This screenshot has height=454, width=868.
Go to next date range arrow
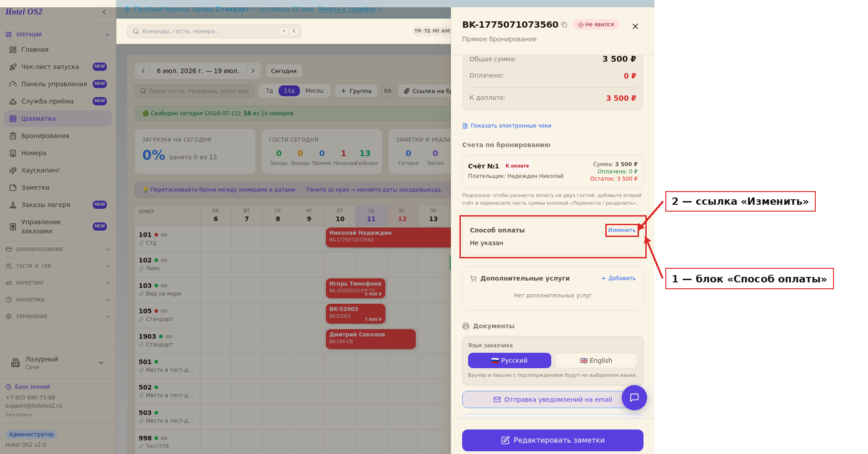[x=253, y=71]
